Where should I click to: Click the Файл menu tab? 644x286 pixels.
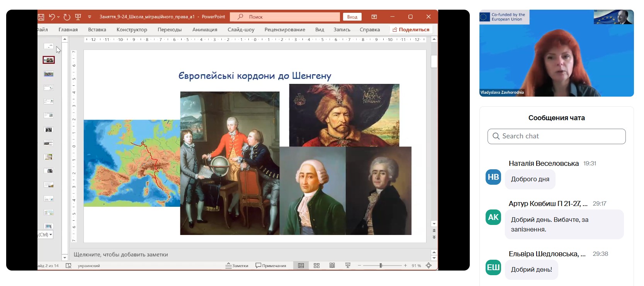coord(43,29)
